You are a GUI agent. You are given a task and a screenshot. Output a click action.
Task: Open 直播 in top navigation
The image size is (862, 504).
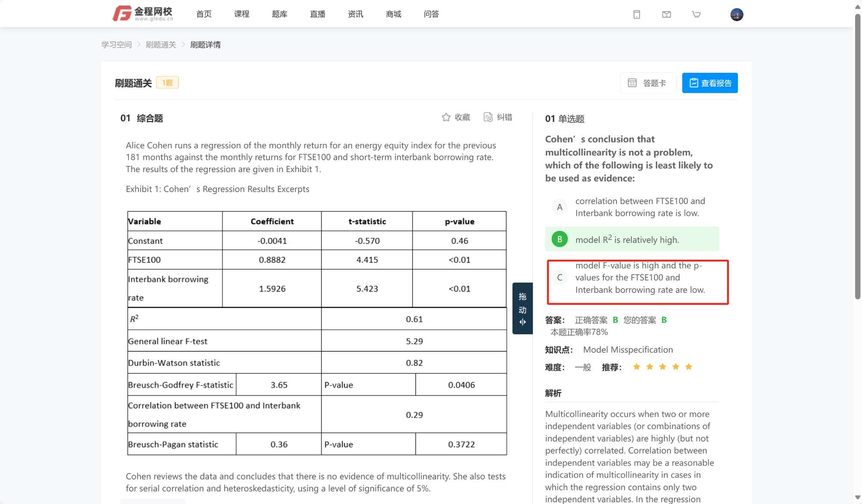(317, 14)
